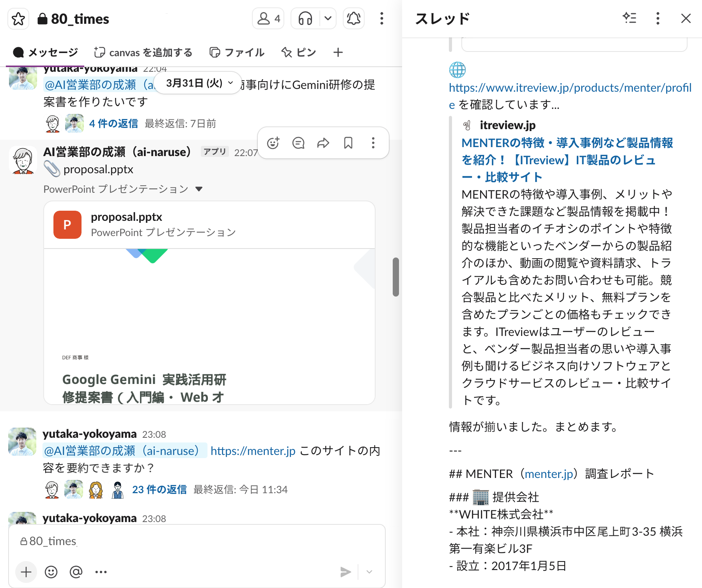Click the @AI営業部の成瀬 mention at 23:08

pos(125,451)
